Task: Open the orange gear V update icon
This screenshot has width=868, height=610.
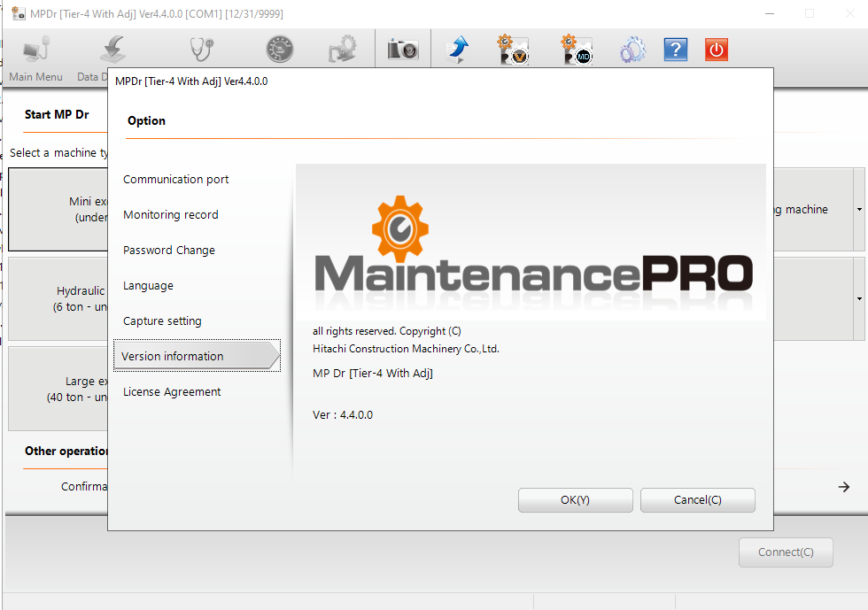Action: click(514, 49)
